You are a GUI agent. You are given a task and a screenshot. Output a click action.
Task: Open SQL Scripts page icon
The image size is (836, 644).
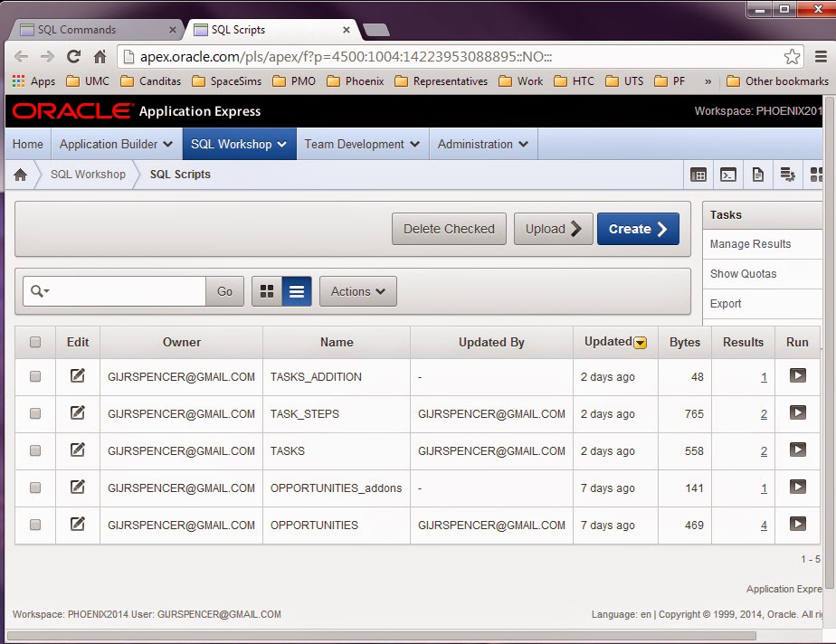pos(758,174)
